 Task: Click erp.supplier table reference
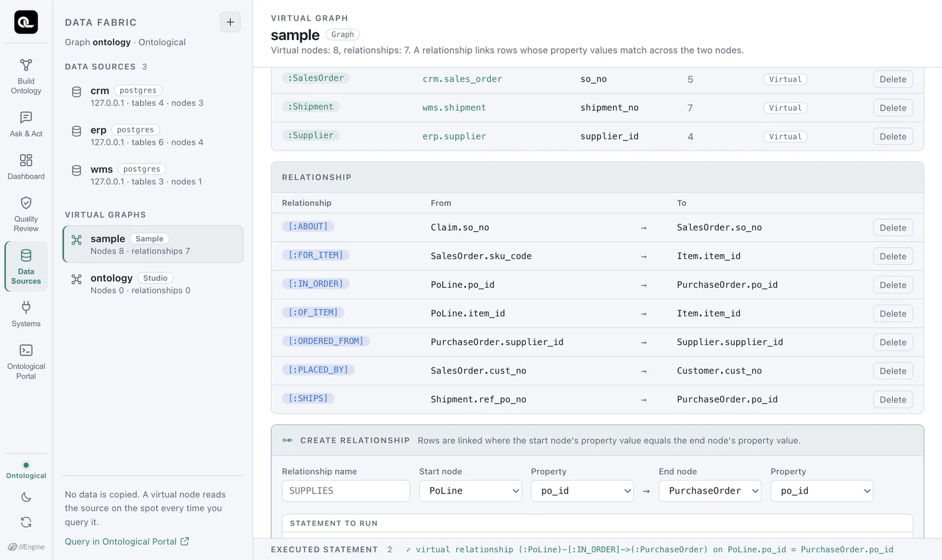coord(454,136)
